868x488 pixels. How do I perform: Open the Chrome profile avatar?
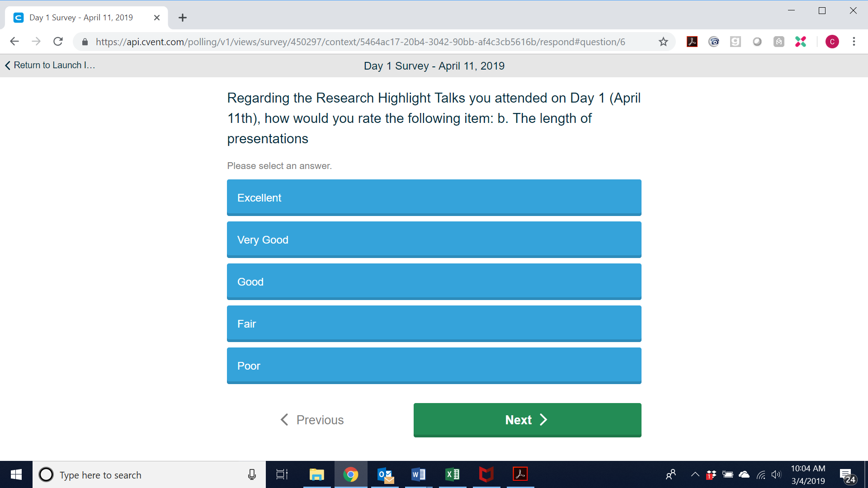click(832, 42)
